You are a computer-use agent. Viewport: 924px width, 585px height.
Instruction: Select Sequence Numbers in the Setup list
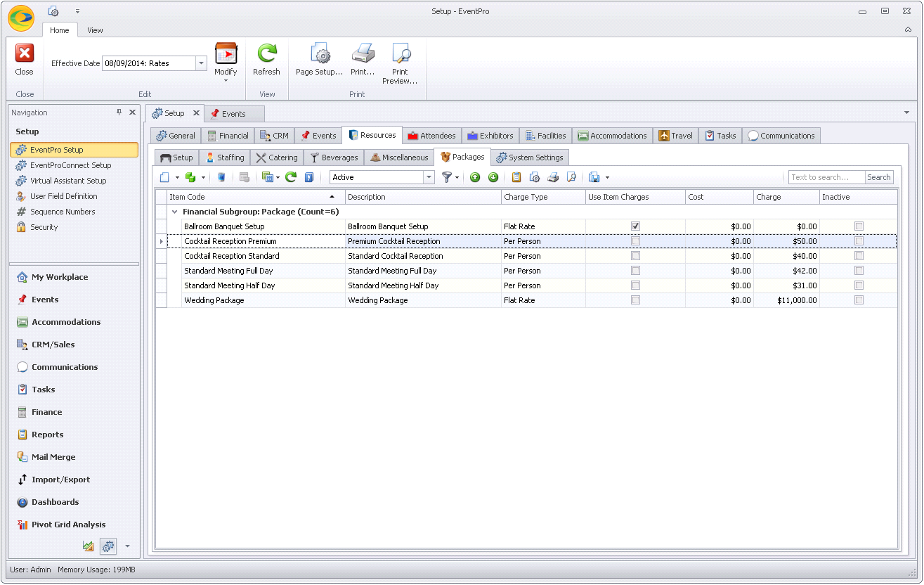click(x=63, y=212)
